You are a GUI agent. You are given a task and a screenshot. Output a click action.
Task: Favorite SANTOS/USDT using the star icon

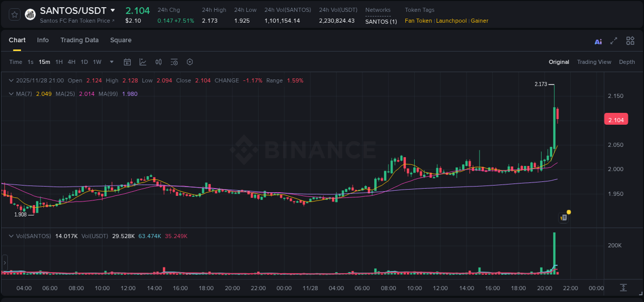pyautogui.click(x=14, y=14)
